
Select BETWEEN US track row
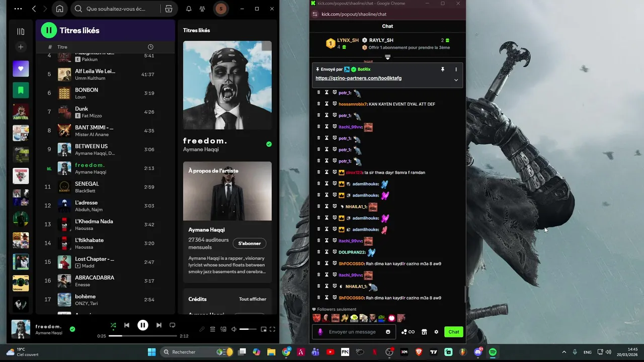click(106, 149)
